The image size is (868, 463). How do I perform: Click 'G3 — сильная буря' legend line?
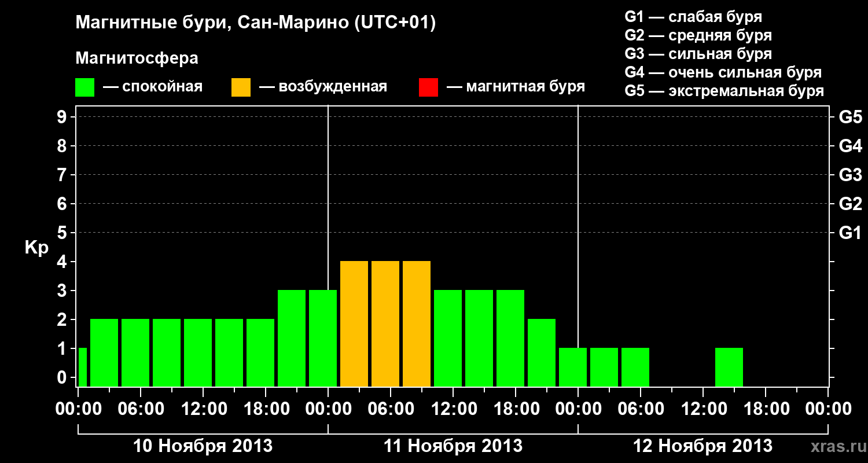pyautogui.click(x=698, y=54)
